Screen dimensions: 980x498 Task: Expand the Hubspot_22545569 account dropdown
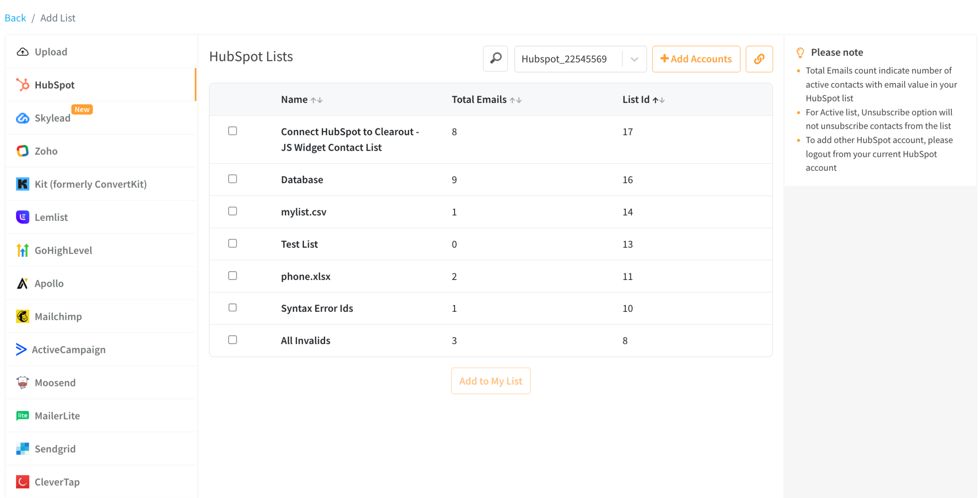pos(634,59)
